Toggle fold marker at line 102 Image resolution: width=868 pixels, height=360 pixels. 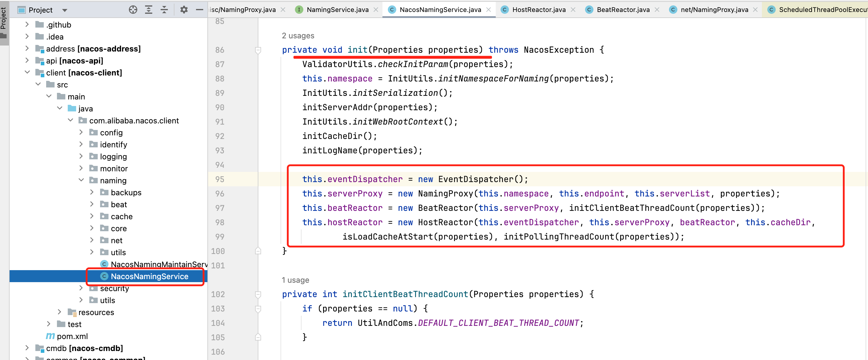(x=258, y=294)
